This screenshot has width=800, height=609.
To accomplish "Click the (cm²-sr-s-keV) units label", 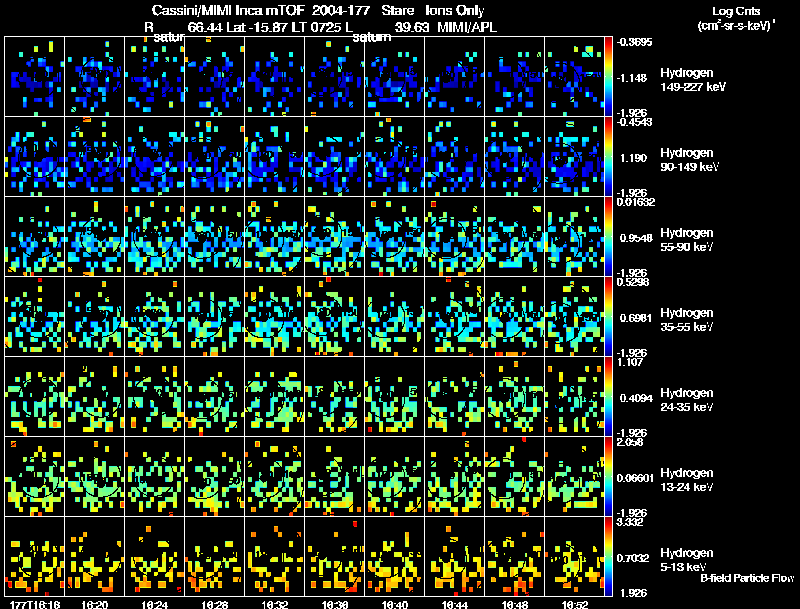I will click(736, 25).
